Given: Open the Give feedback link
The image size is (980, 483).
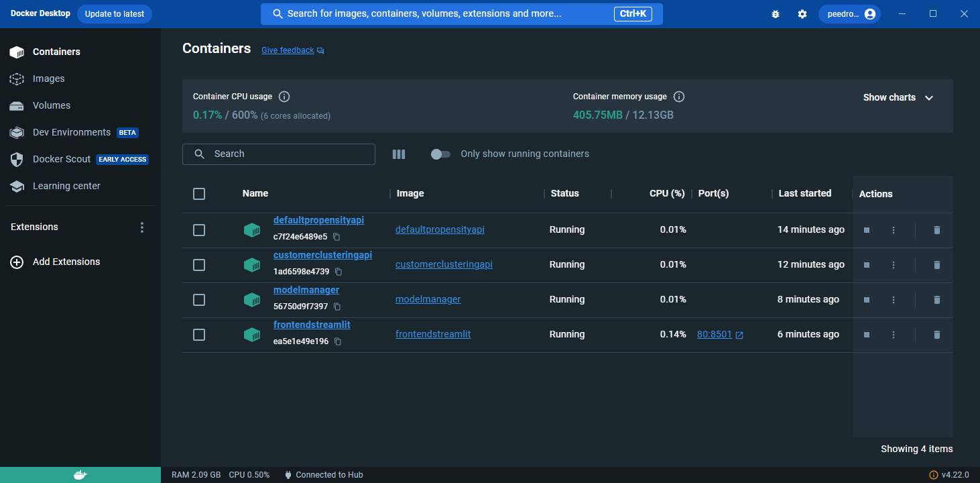Looking at the screenshot, I should (x=288, y=50).
